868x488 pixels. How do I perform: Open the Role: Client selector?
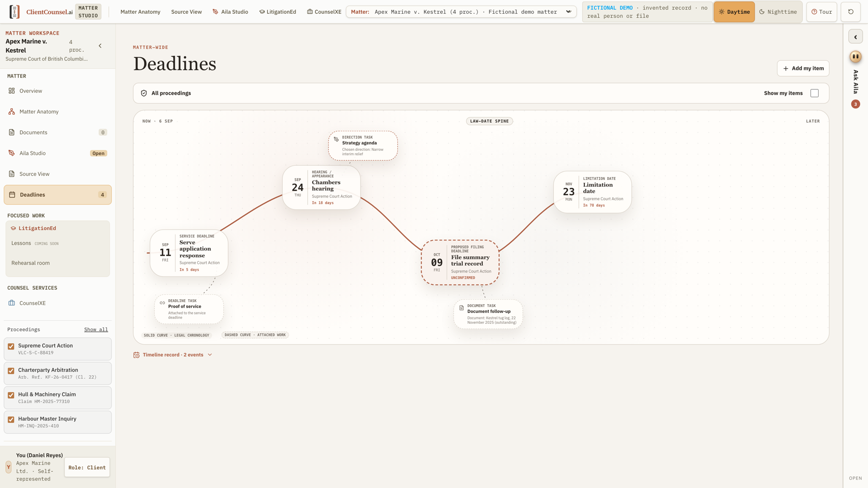(87, 467)
